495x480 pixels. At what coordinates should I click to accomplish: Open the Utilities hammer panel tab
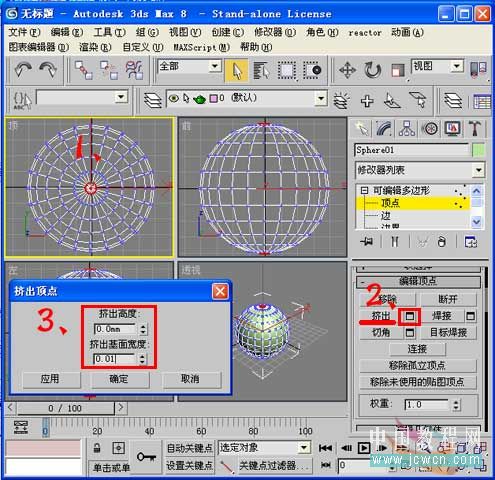476,129
